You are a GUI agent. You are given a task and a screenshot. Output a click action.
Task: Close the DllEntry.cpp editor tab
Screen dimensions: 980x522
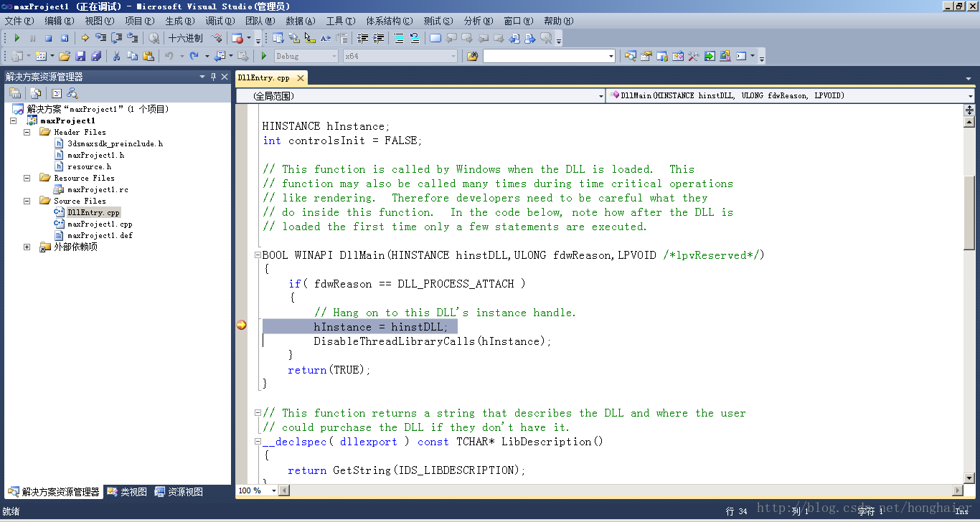pyautogui.click(x=301, y=78)
